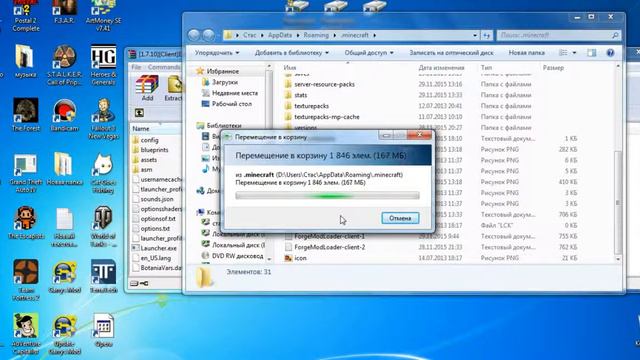Screen dimensions: 640x360
Task: Open the Postal 2 Complete desktop shortcut
Action: click(x=26, y=16)
